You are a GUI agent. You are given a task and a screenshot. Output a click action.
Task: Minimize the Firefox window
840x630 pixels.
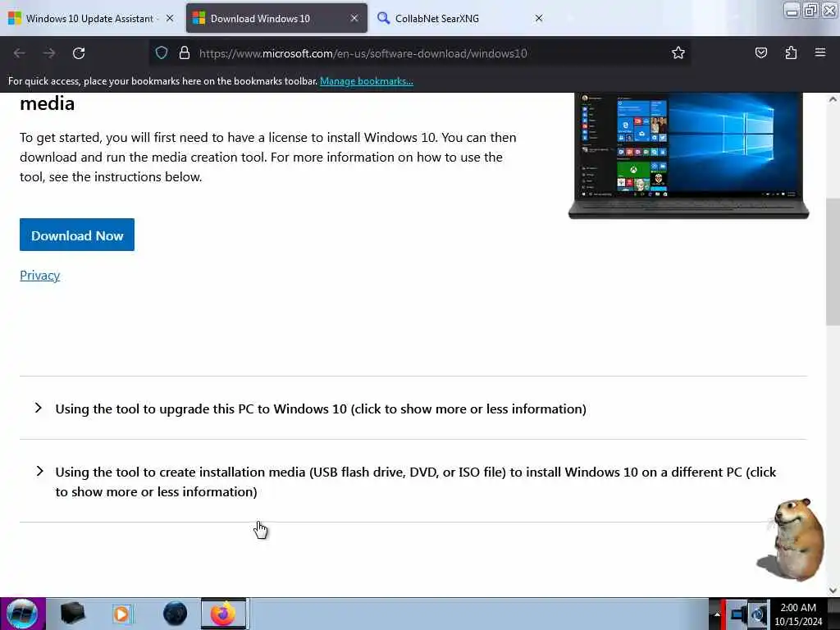(792, 11)
